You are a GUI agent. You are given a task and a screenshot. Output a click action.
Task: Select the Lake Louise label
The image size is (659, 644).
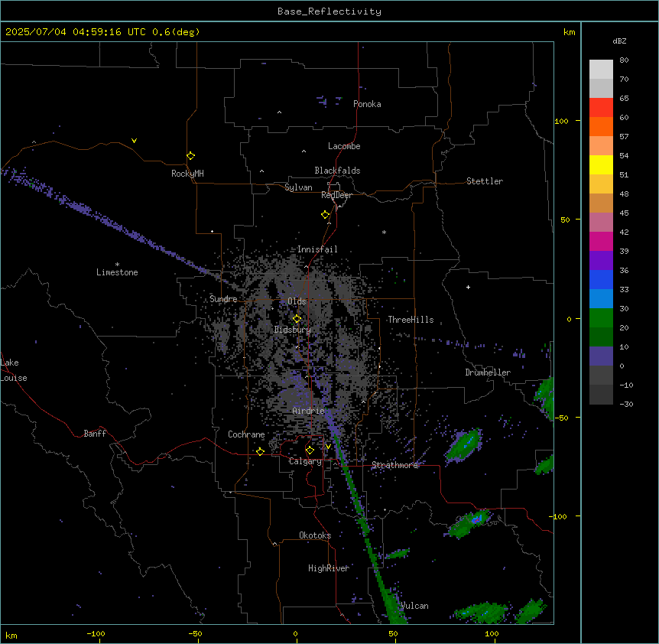point(14,370)
